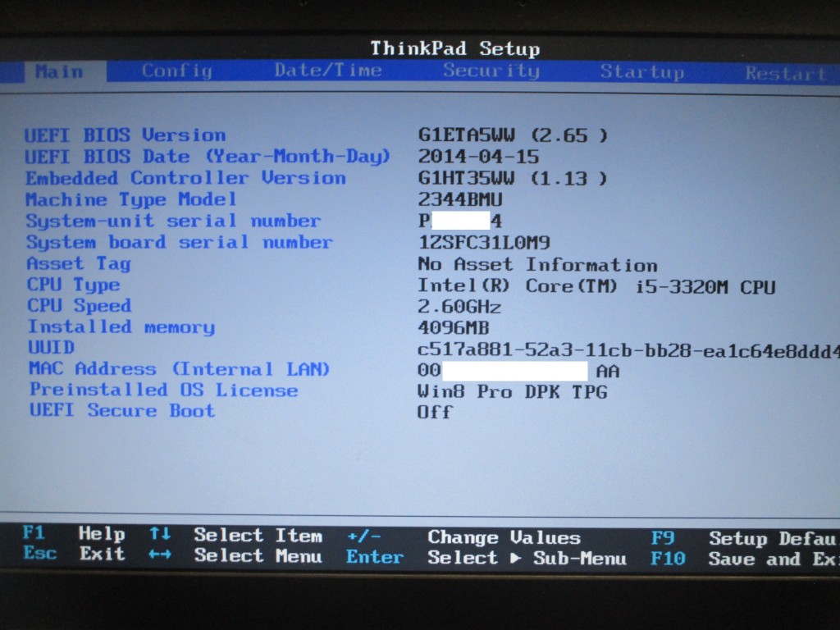Image resolution: width=840 pixels, height=630 pixels.
Task: Select Embedded Controller Version label
Action: point(186,178)
